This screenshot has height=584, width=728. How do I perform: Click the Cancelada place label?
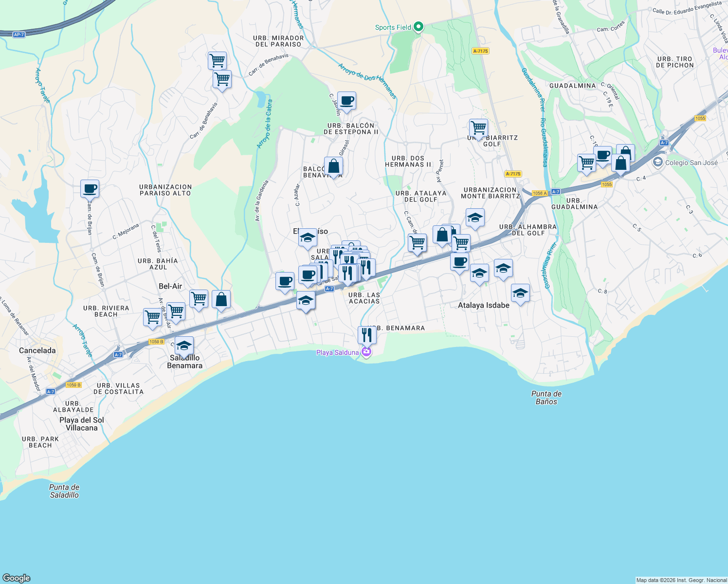tap(36, 351)
